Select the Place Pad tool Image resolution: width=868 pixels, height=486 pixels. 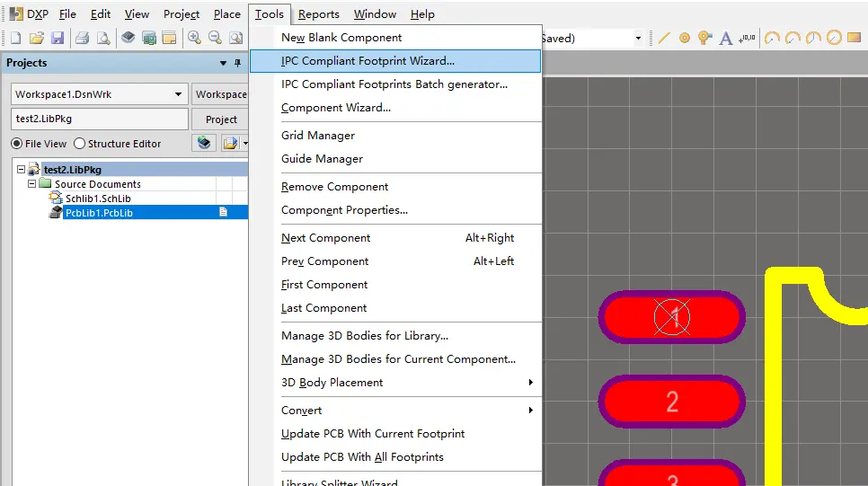(685, 38)
